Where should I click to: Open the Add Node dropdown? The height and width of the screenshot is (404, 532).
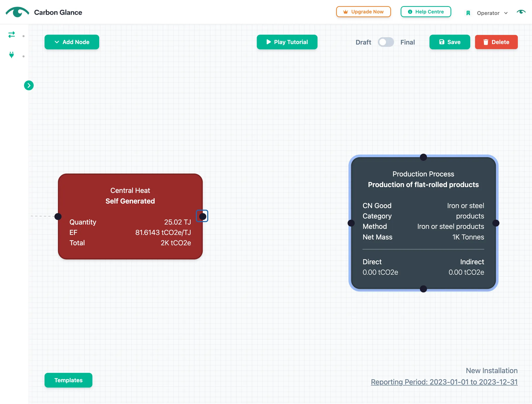click(72, 42)
